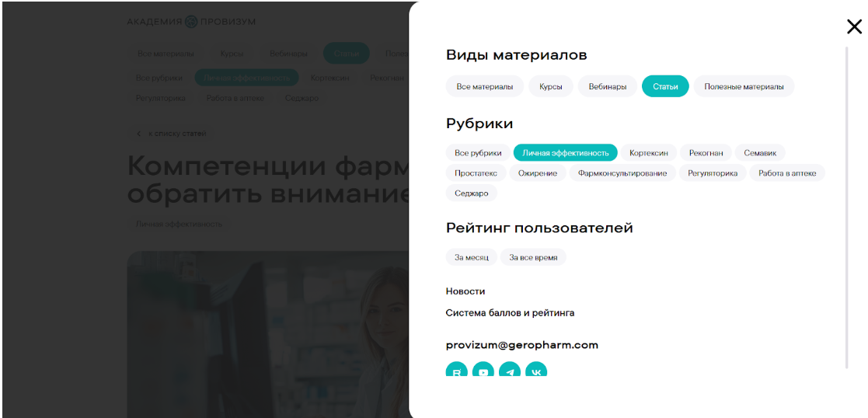Choose Кортексин rubric in the side menu

point(649,153)
